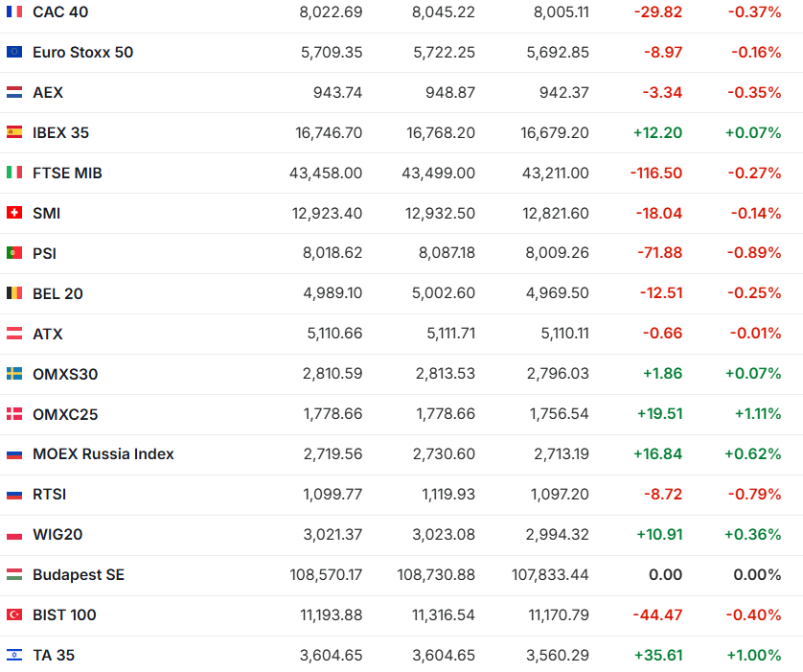Open the RTSI index link
Image resolution: width=803 pixels, height=672 pixels.
tap(50, 495)
